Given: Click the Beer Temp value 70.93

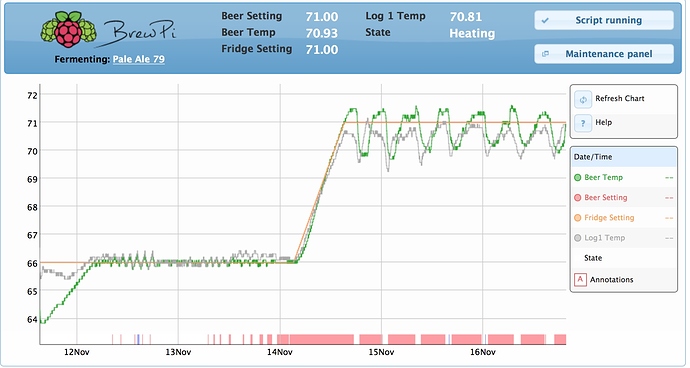Looking at the screenshot, I should pos(322,33).
